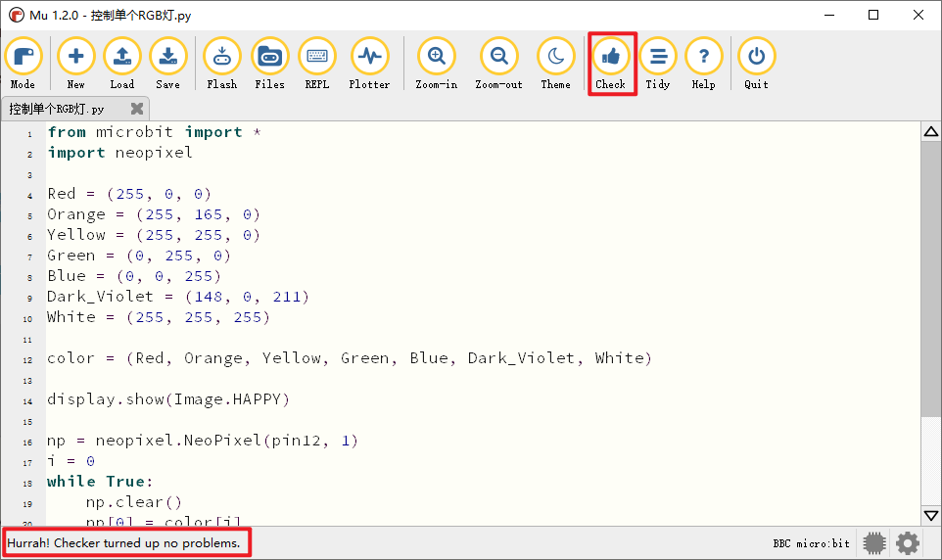Click the 'i = 0' line

pyautogui.click(x=71, y=461)
